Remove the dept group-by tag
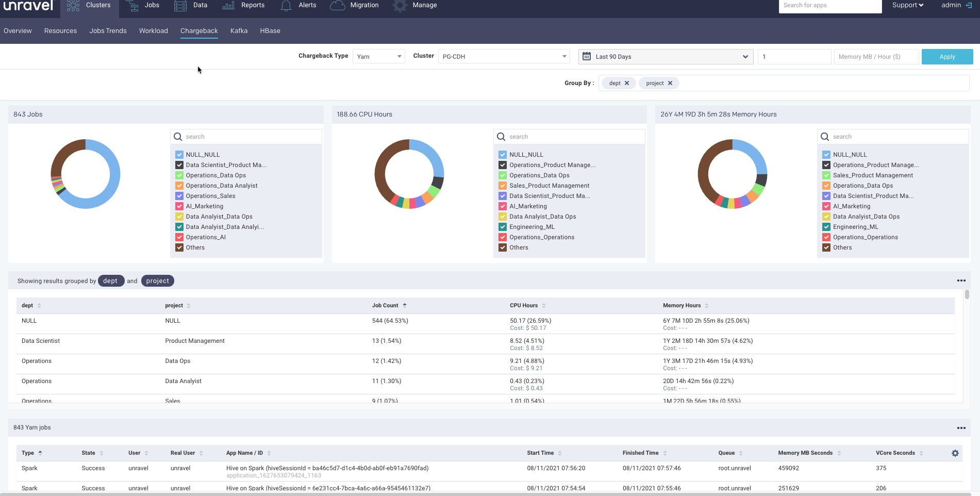Screen dimensions: 980x496 627,83
